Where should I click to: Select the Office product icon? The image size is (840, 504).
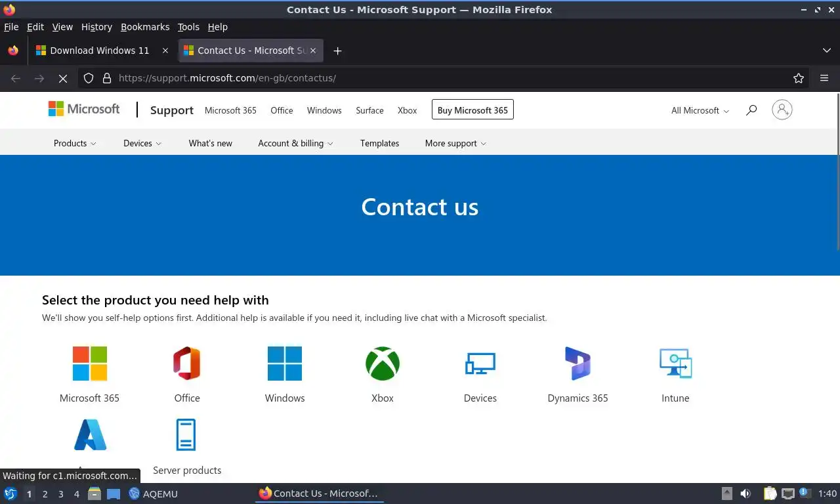tap(186, 364)
